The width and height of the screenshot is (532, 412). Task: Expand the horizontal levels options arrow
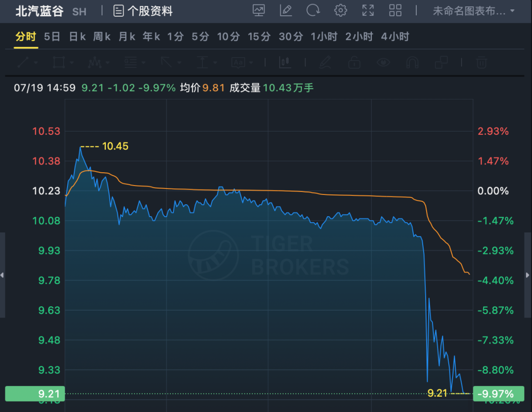pyautogui.click(x=143, y=63)
